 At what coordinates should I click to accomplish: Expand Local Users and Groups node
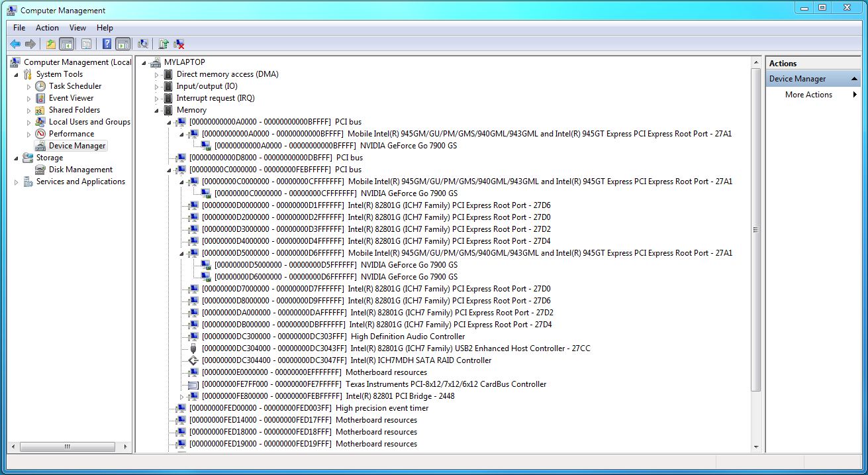pyautogui.click(x=29, y=122)
